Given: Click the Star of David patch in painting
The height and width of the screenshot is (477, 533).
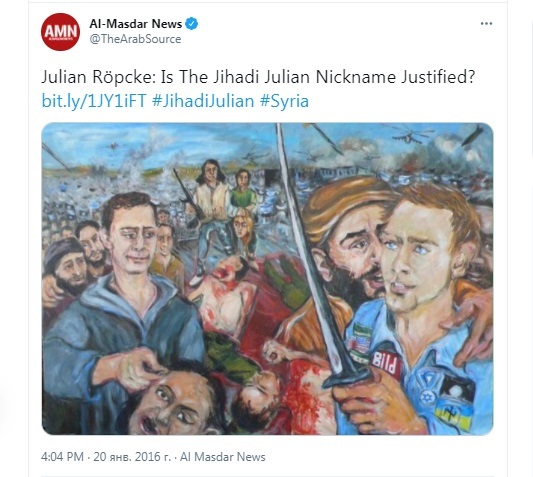Looking at the screenshot, I should click(x=426, y=397).
